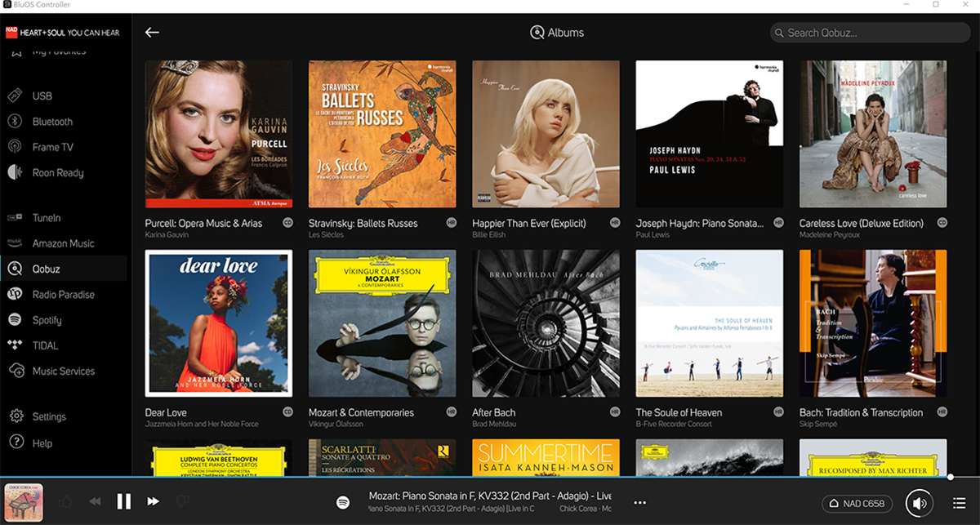Click HR badge on Stravinsky Ballets Russes
The height and width of the screenshot is (525, 980).
click(x=452, y=222)
